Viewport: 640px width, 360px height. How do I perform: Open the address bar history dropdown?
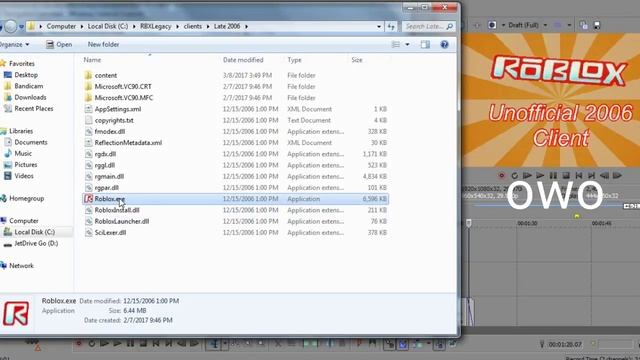click(379, 27)
